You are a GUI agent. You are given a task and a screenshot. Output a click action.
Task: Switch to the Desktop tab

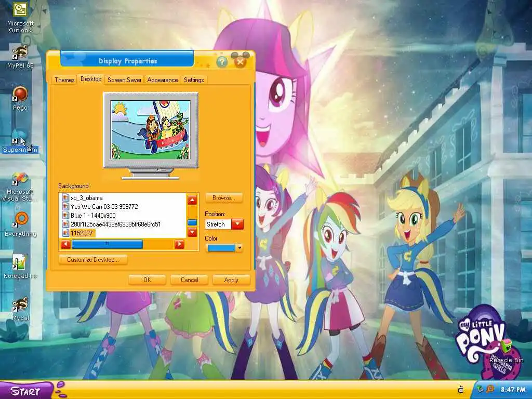coord(91,79)
